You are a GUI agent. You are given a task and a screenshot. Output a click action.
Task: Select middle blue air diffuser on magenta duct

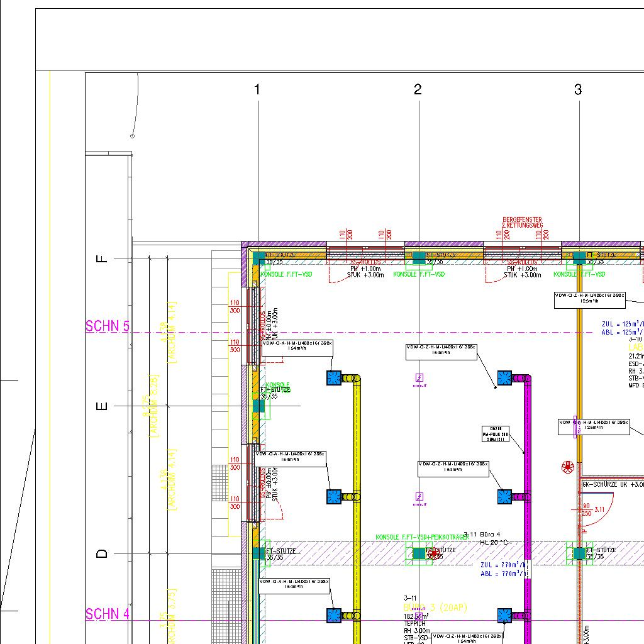pos(505,497)
